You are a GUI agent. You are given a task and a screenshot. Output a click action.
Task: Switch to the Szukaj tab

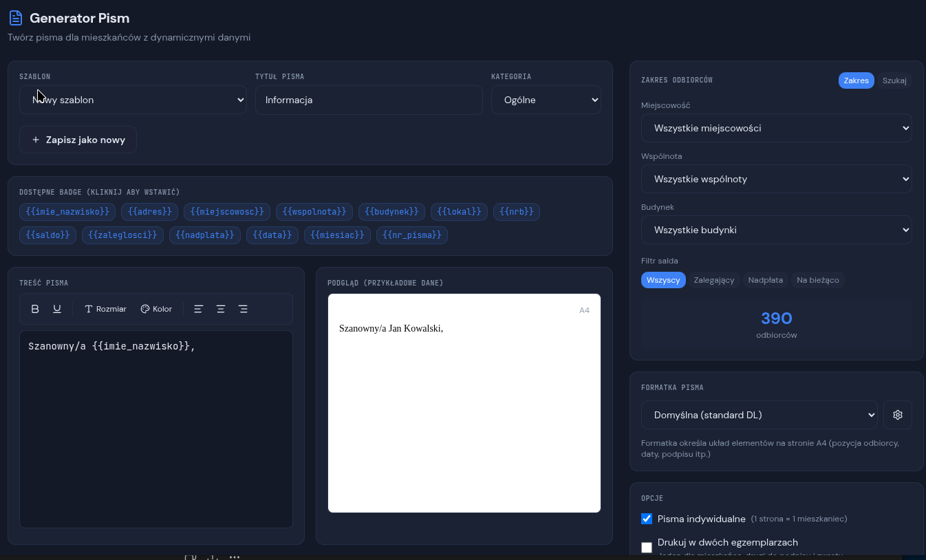(894, 80)
